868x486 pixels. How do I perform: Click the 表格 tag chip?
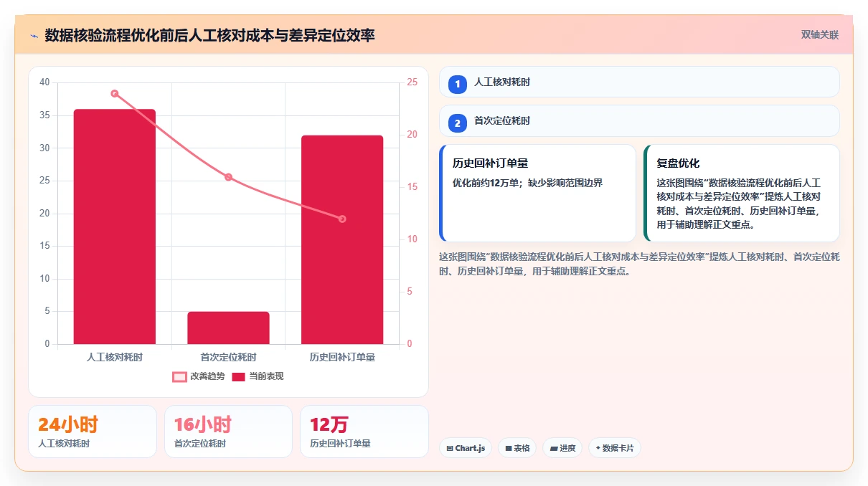(517, 448)
